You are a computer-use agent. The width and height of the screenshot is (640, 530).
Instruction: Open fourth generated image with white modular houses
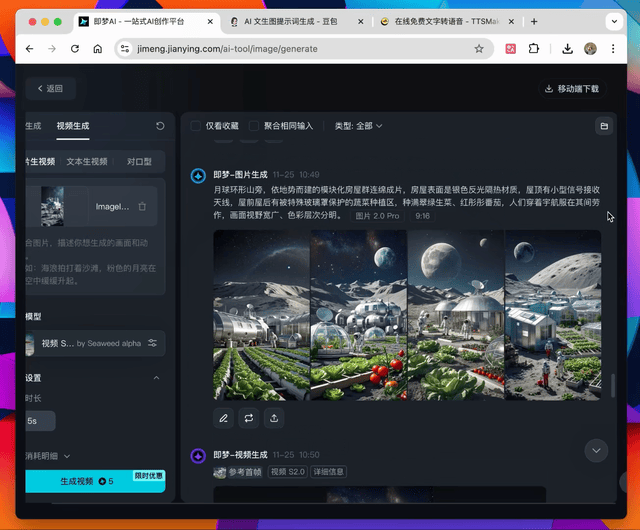[x=553, y=315]
